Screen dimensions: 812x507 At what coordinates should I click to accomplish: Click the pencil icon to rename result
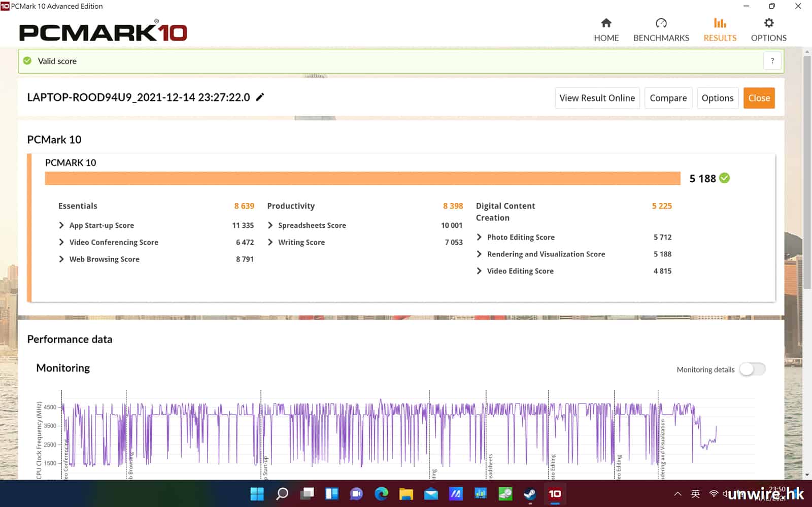point(260,97)
